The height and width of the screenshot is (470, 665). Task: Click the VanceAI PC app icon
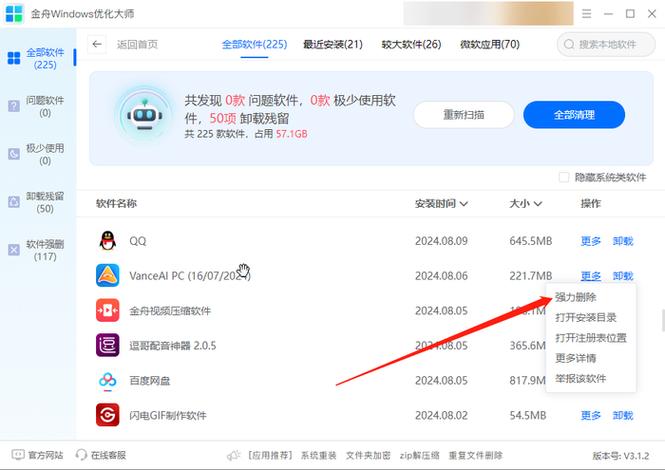pos(108,276)
